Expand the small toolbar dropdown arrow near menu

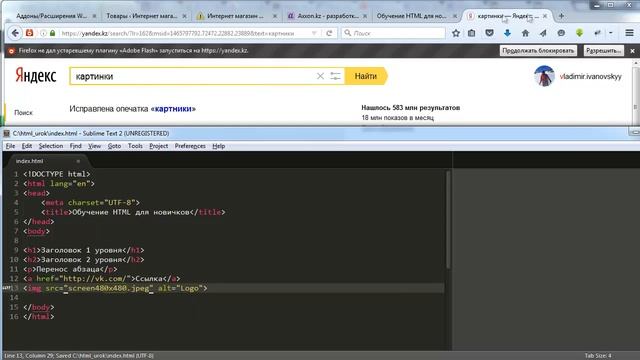click(611, 33)
